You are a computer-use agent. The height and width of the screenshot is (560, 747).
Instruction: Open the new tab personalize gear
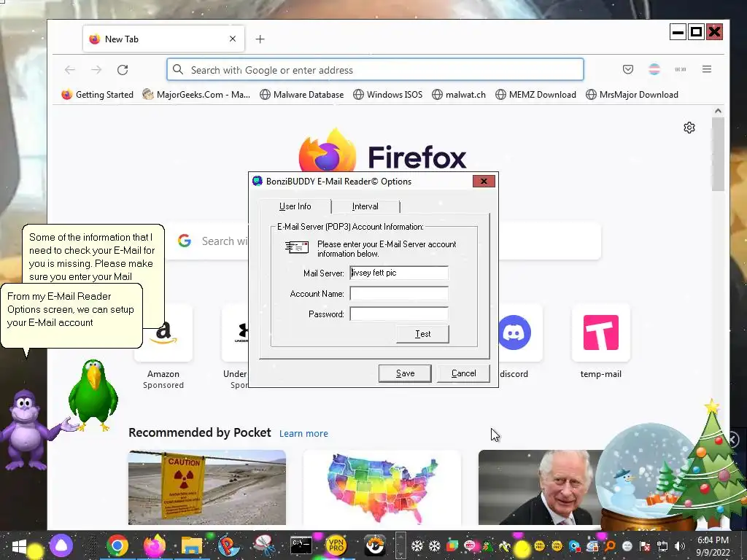click(x=689, y=128)
